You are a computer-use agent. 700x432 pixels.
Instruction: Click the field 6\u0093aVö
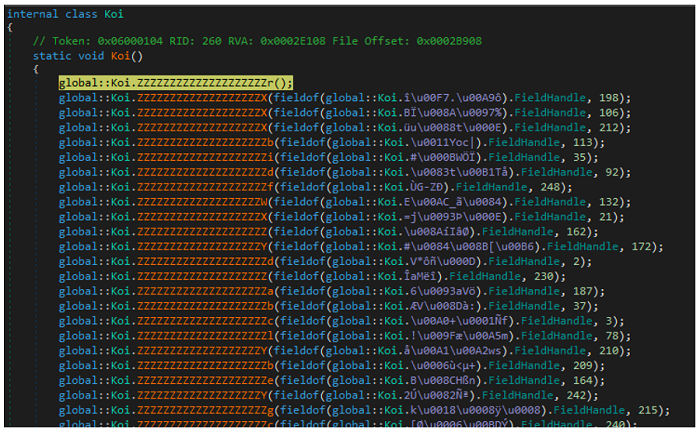coord(443,291)
